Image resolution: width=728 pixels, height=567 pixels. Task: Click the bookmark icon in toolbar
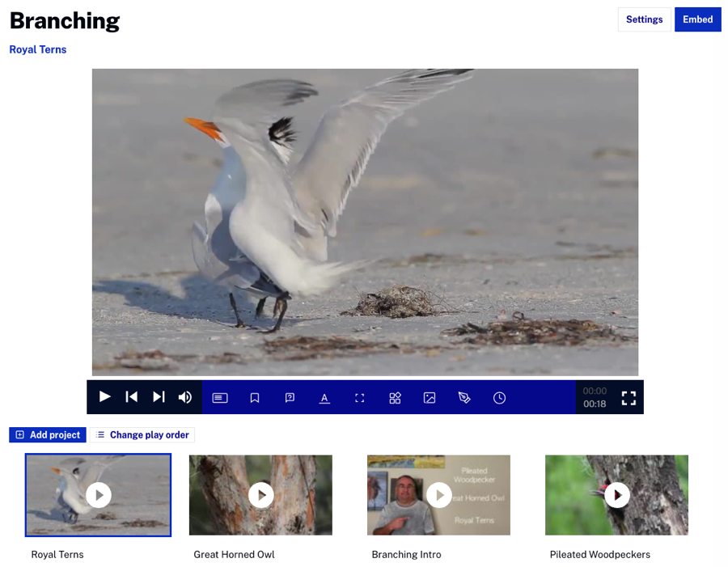tap(255, 398)
